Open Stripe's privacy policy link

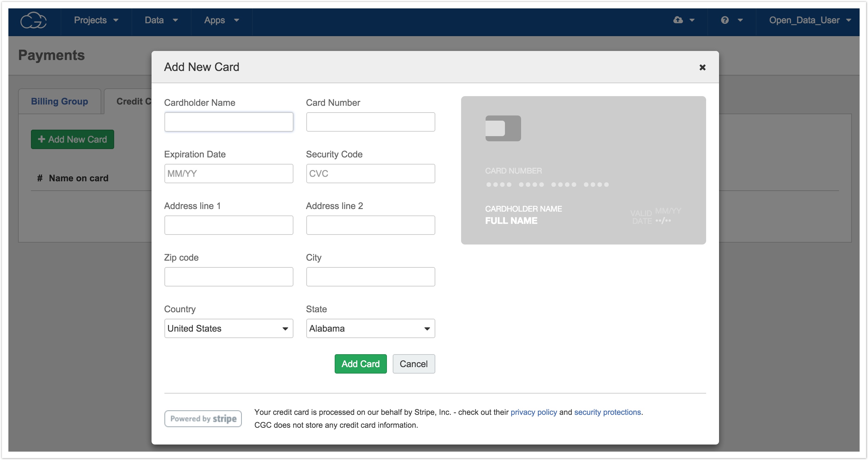(533, 412)
